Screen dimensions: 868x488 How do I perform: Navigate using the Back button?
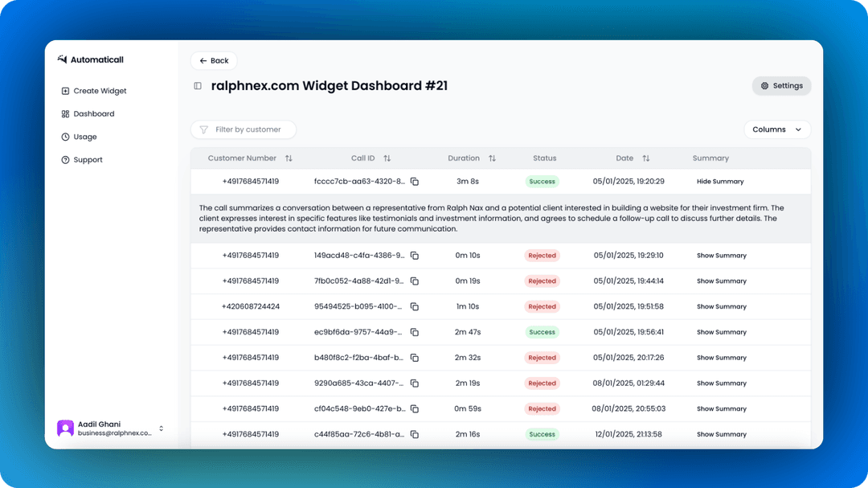click(213, 60)
